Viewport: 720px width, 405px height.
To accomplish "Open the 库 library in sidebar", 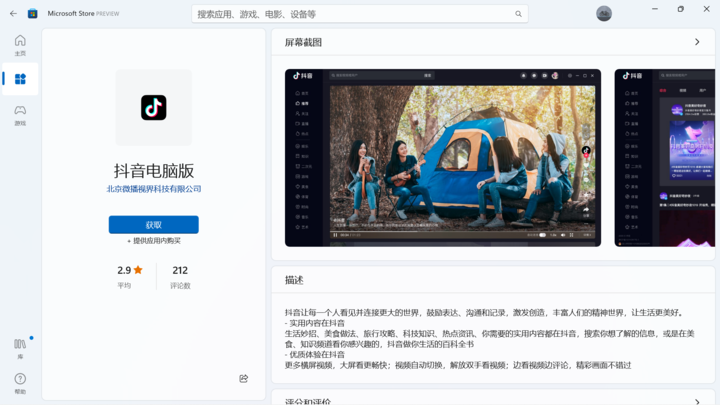I will [20, 348].
